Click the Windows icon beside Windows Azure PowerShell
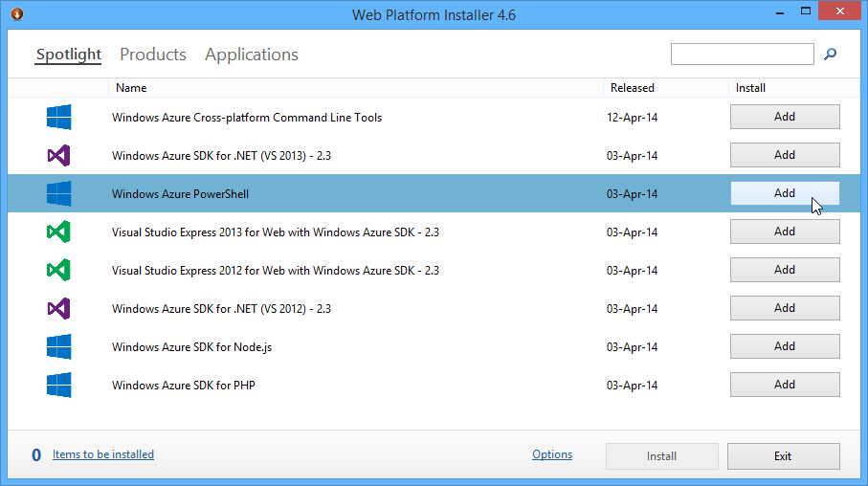 click(x=59, y=194)
